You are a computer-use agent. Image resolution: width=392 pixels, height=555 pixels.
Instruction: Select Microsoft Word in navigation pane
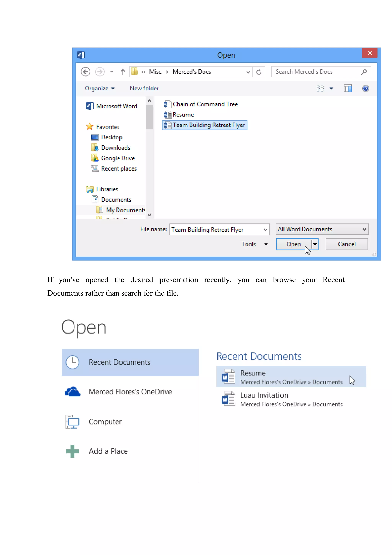pyautogui.click(x=111, y=106)
